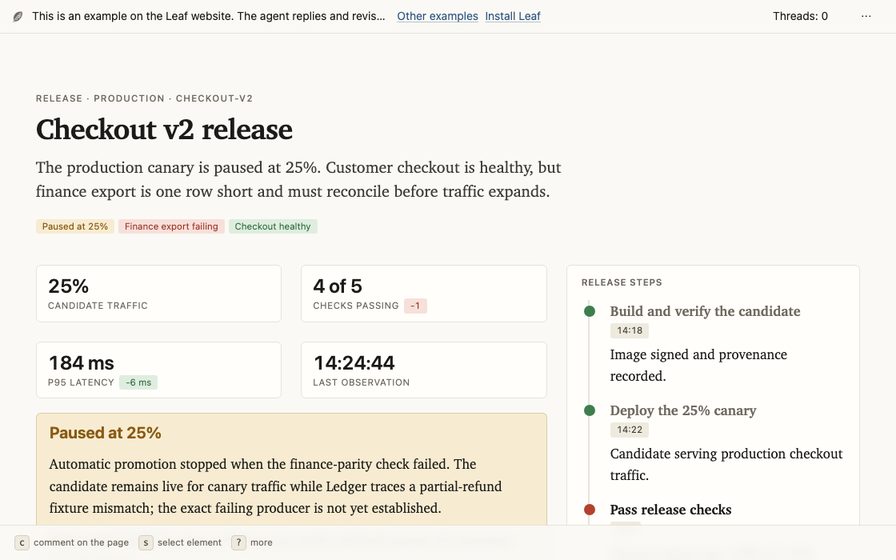Click the green dot for Build and verify step

click(x=590, y=311)
